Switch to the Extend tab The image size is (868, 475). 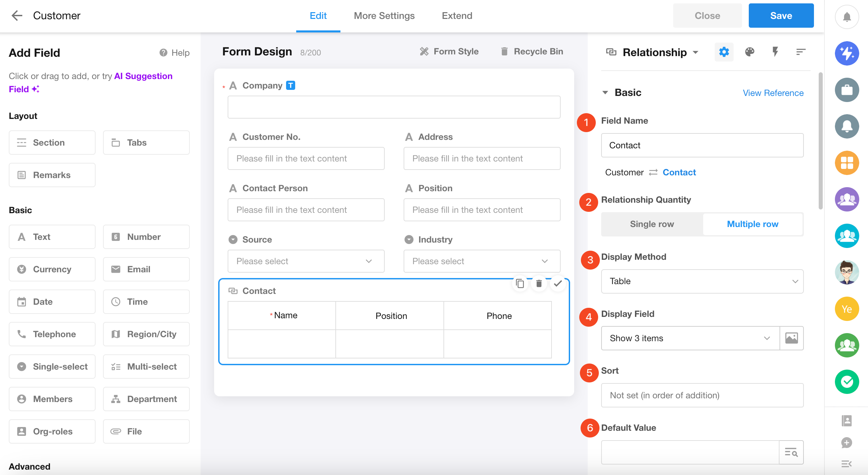457,16
